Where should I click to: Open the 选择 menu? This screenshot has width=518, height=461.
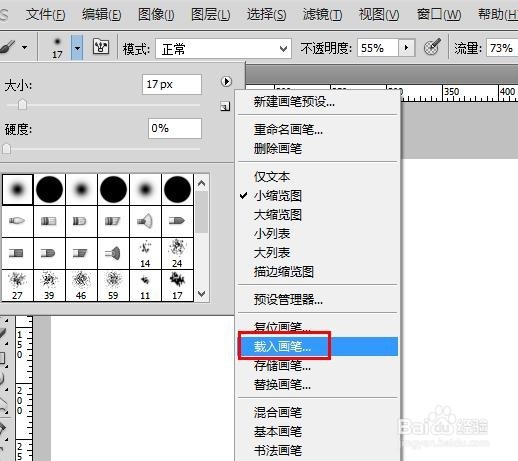266,15
